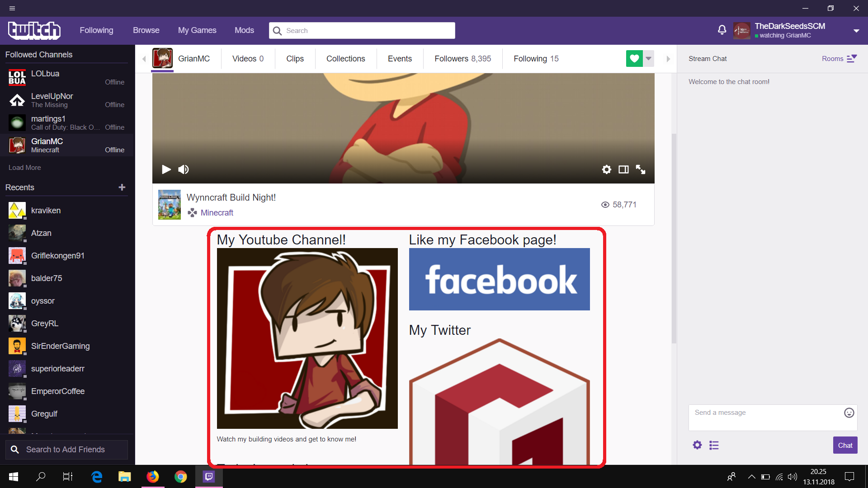Select LevelUpNor in Followed Channels

point(67,100)
